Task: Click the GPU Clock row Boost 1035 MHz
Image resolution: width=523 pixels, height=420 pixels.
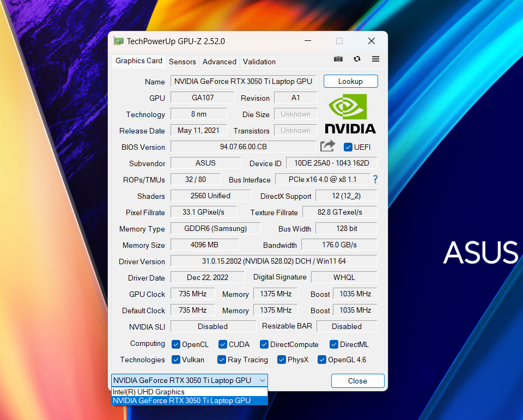Action: pyautogui.click(x=355, y=294)
